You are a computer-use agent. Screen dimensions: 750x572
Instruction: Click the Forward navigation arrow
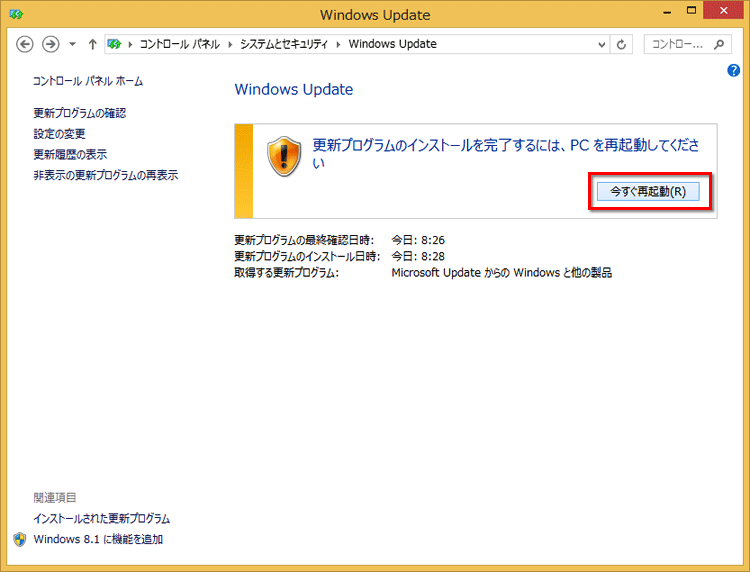click(50, 44)
